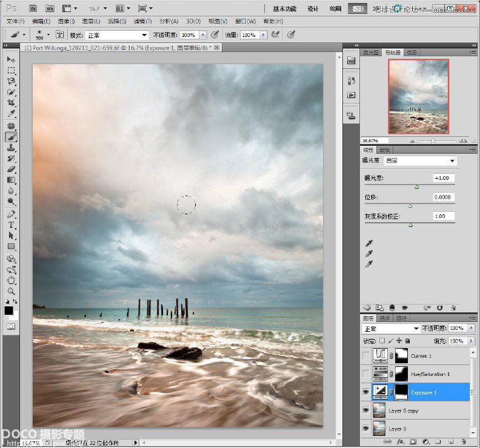The height and width of the screenshot is (448, 480).
Task: Open the 滤镜(T) menu
Action: [142, 21]
